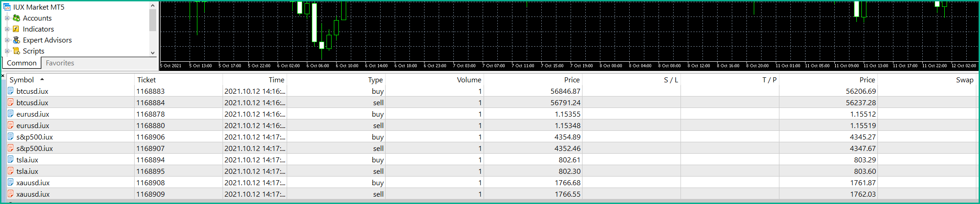
Task: Close the trade terminal panel with x
Action: 3,75
